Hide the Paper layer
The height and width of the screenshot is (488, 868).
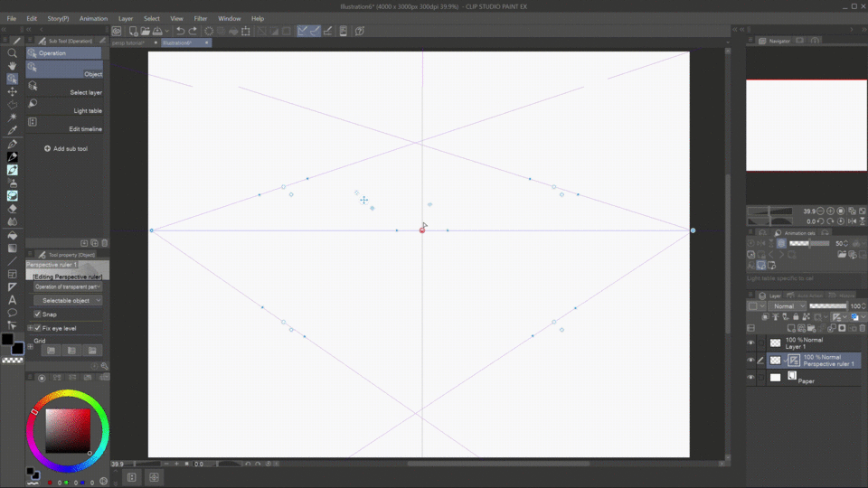[751, 378]
